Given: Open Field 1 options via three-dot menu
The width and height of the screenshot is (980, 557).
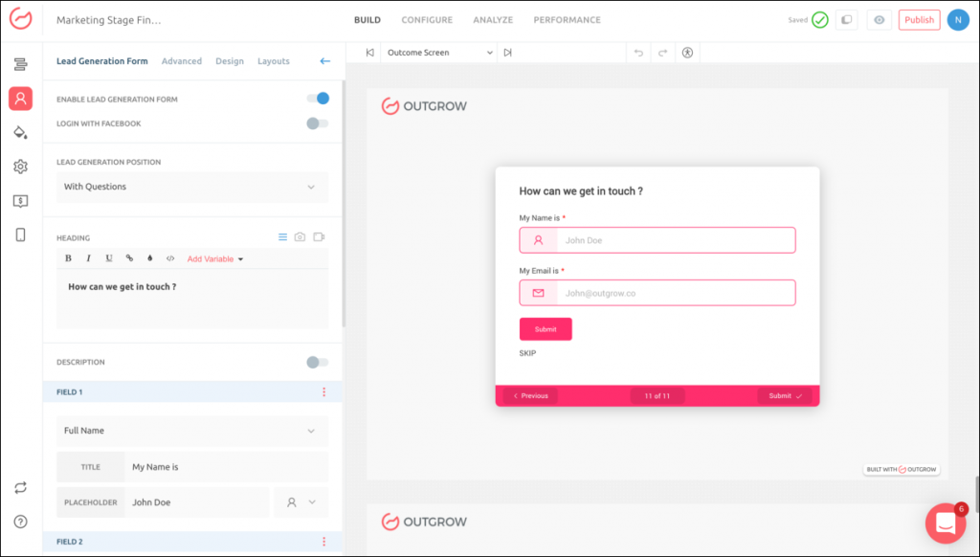Looking at the screenshot, I should [323, 391].
